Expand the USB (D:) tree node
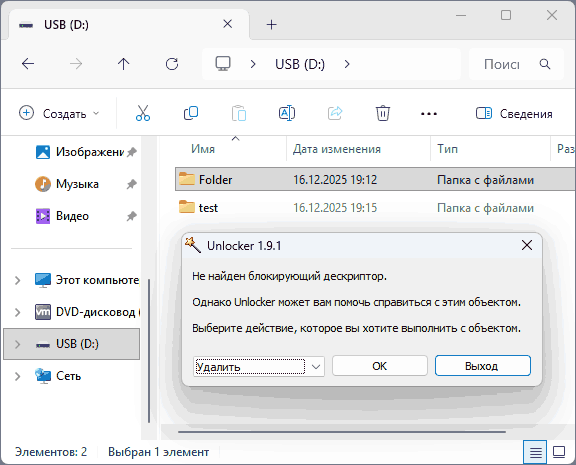The image size is (576, 465). [x=17, y=345]
